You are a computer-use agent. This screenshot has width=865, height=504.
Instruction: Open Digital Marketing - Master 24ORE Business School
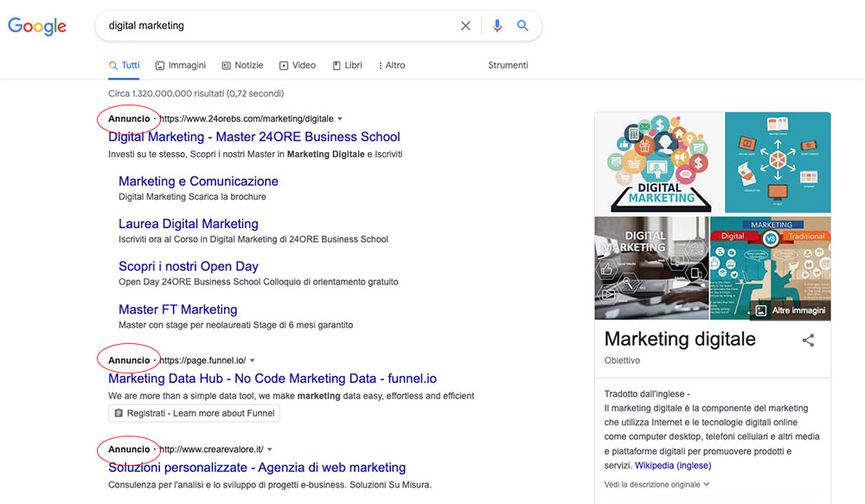coord(254,137)
